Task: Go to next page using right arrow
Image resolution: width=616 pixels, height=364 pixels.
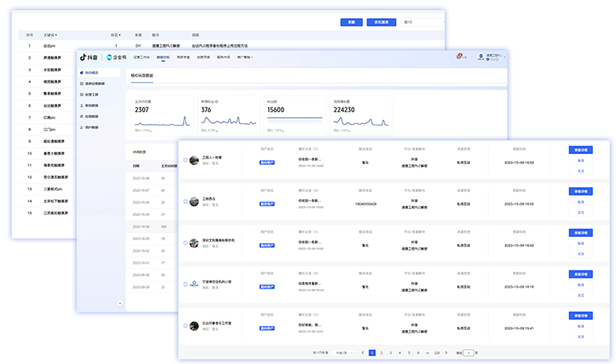Action: [x=448, y=352]
